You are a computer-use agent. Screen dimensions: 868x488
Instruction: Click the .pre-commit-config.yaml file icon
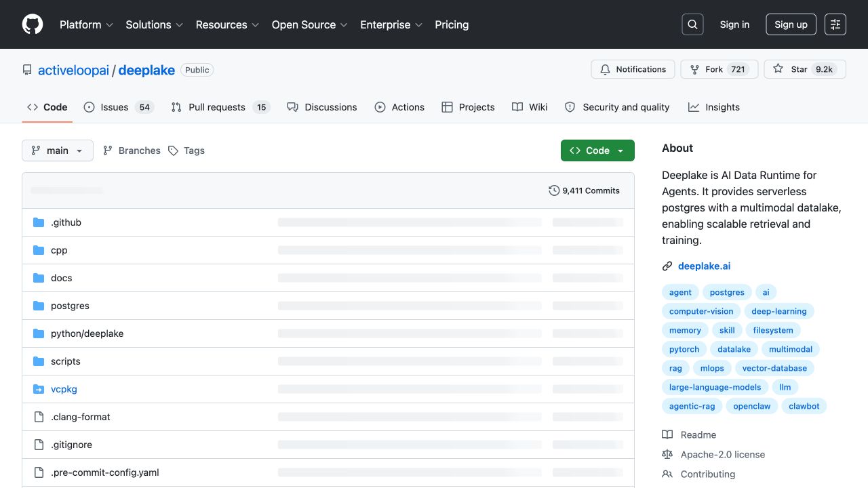coord(39,472)
